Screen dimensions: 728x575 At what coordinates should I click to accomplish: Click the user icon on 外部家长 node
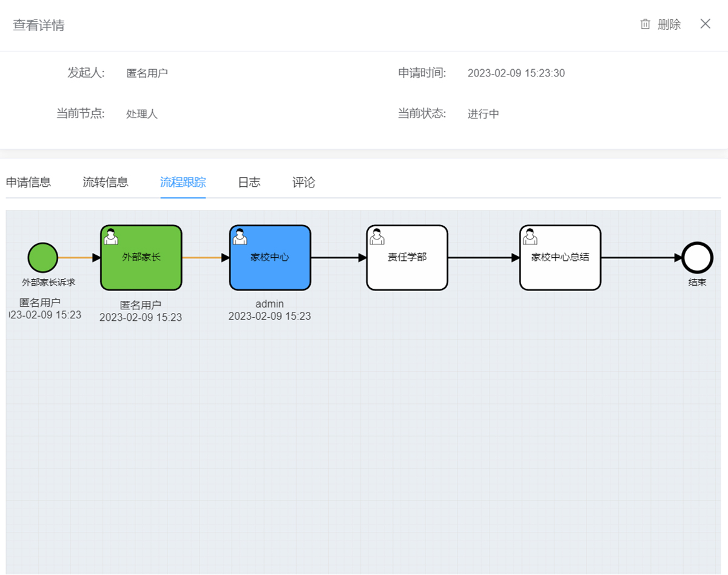coord(111,236)
